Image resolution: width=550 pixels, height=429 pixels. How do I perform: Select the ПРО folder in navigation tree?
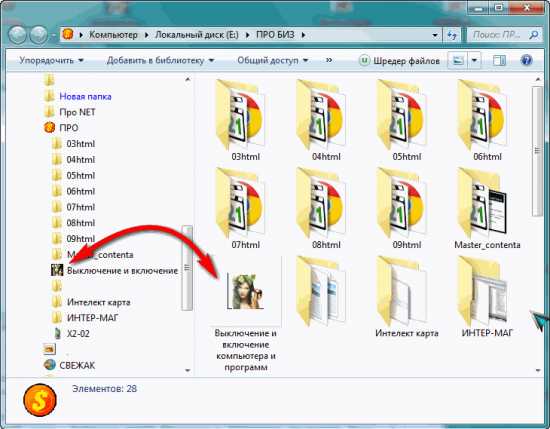(x=69, y=128)
